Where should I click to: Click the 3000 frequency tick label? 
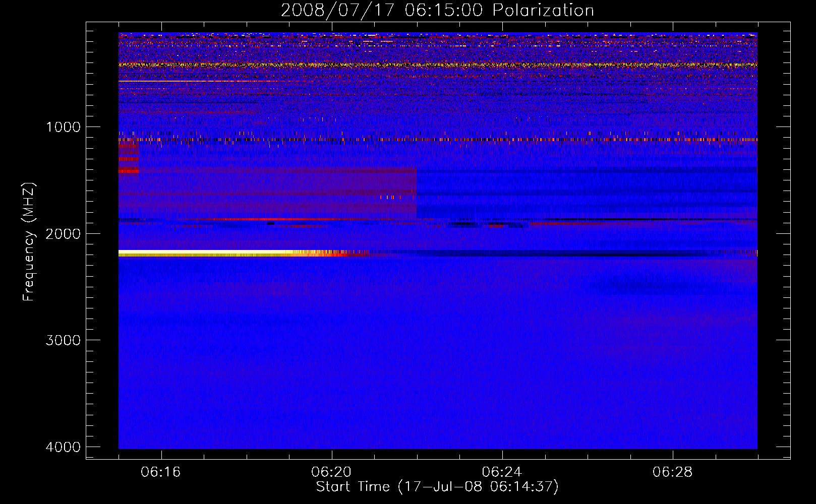click(63, 340)
